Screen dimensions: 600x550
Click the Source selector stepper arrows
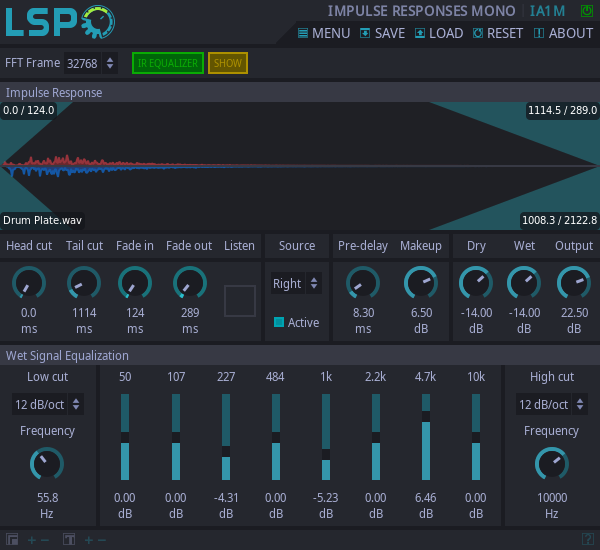(314, 283)
